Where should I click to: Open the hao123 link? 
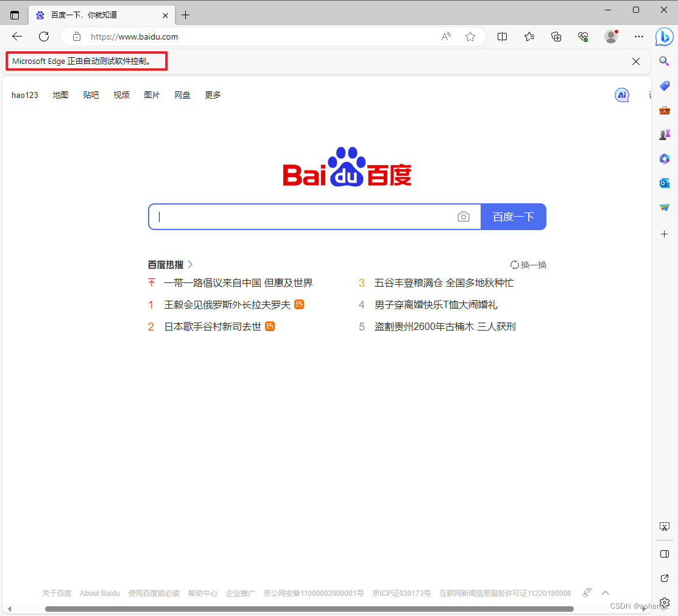(24, 95)
